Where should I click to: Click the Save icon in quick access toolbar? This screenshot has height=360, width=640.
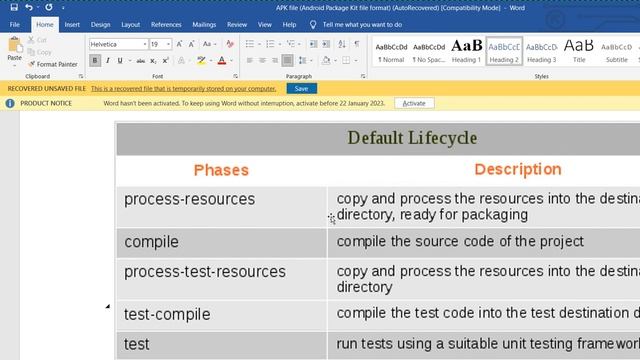coord(14,7)
